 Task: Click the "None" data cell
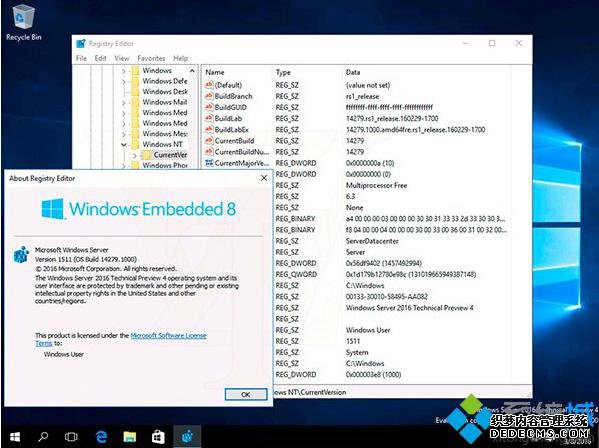354,207
